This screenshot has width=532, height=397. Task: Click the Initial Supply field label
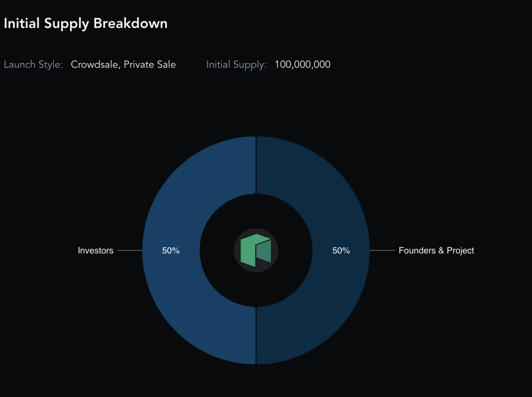point(237,64)
